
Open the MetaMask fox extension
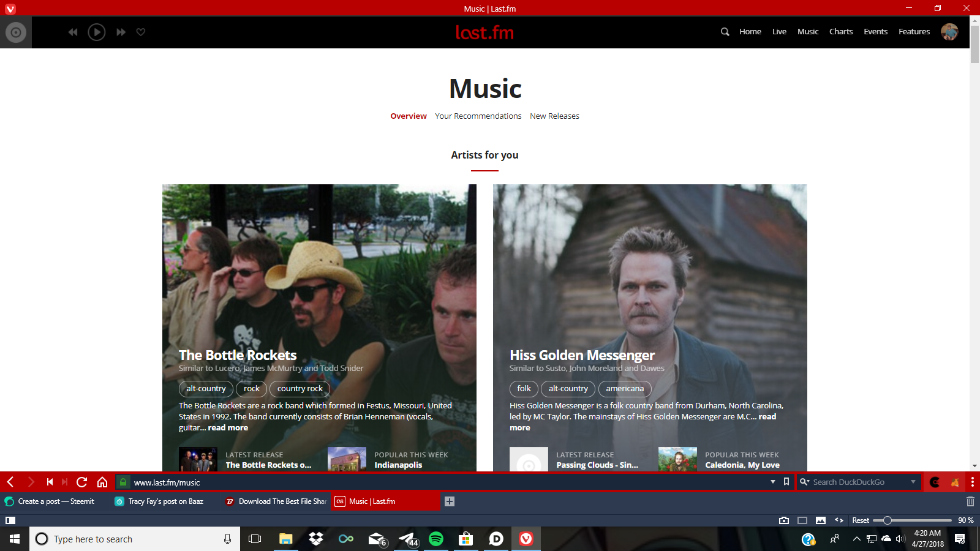955,482
